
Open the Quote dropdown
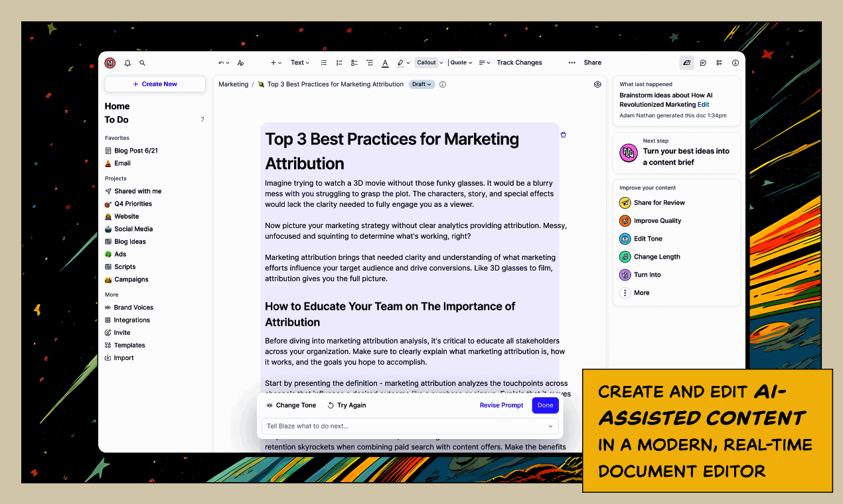pyautogui.click(x=461, y=63)
